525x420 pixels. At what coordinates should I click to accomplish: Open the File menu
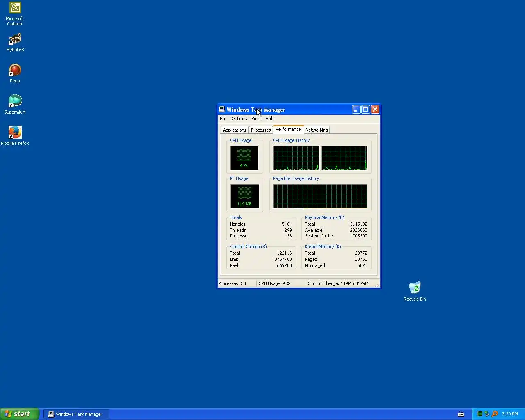coord(223,119)
